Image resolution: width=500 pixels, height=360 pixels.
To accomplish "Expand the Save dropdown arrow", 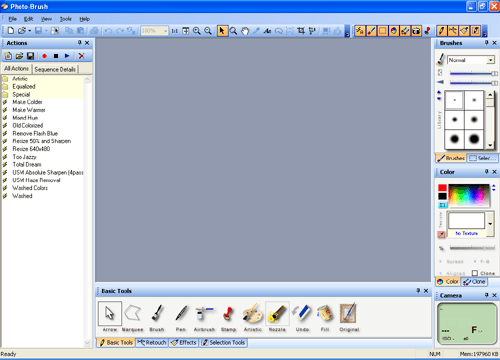I will (46, 31).
